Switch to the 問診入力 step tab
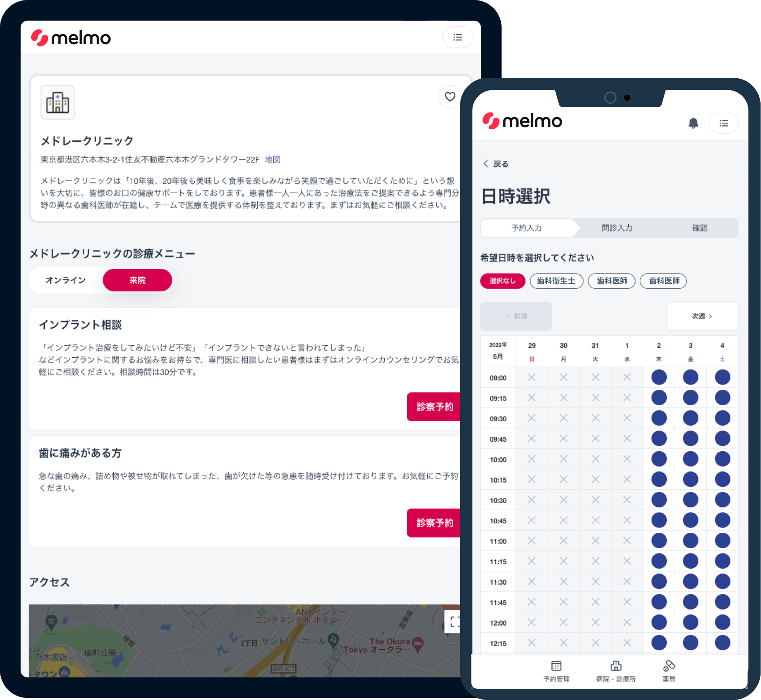This screenshot has height=700, width=761. click(617, 228)
